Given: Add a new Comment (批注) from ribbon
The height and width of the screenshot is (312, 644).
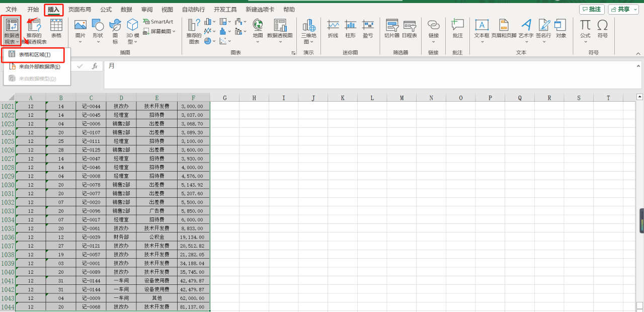Looking at the screenshot, I should point(457,29).
